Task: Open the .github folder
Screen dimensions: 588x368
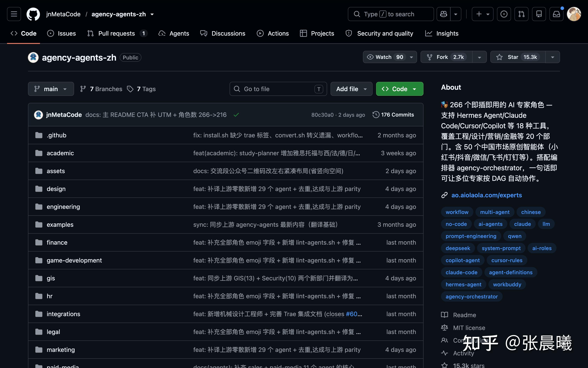Action: click(56, 135)
